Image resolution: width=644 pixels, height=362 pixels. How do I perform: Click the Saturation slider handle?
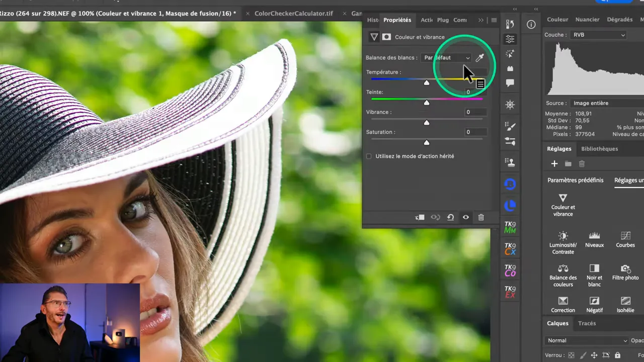[x=427, y=143]
